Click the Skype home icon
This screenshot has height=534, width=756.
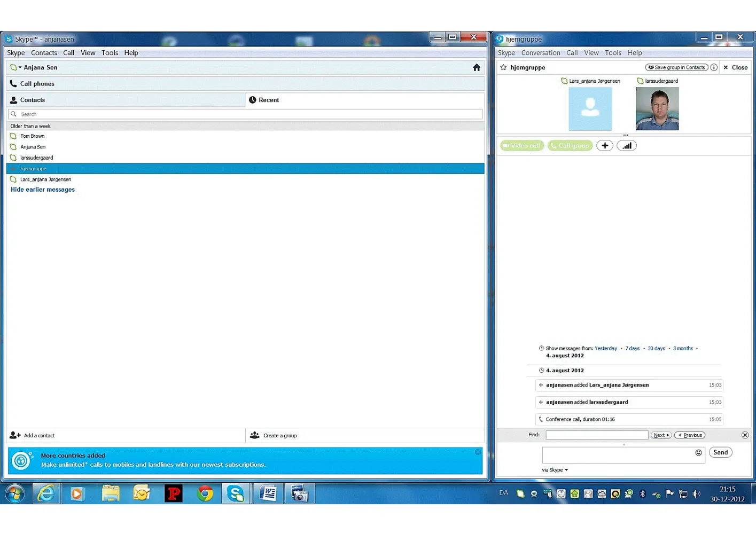pos(477,68)
